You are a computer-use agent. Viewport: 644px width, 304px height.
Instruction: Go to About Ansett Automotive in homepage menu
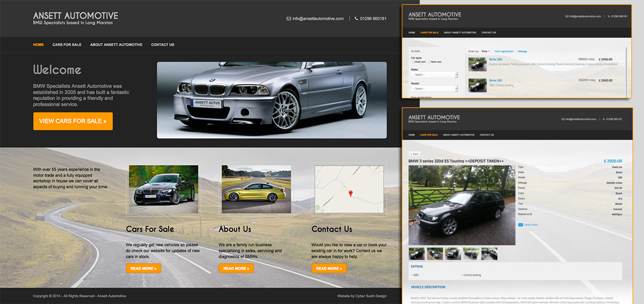click(116, 45)
